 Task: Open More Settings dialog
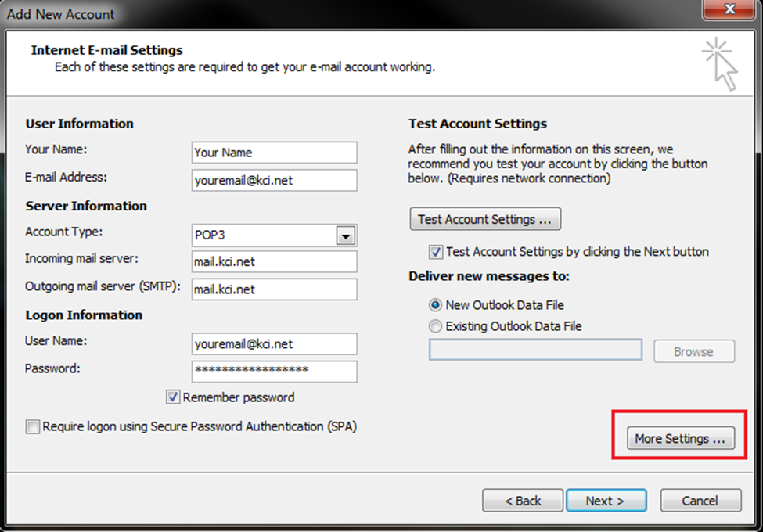click(680, 439)
